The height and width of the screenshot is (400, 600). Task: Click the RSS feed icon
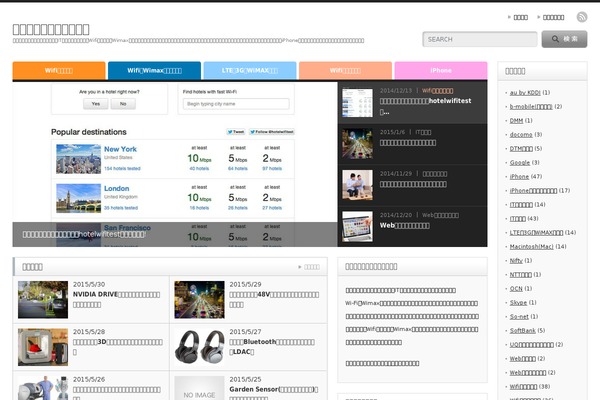tap(582, 17)
